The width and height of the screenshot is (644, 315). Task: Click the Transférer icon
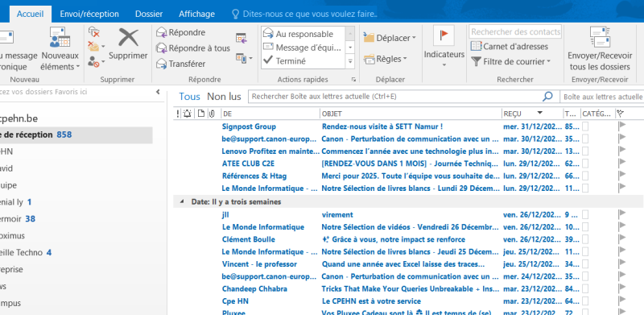pyautogui.click(x=162, y=64)
